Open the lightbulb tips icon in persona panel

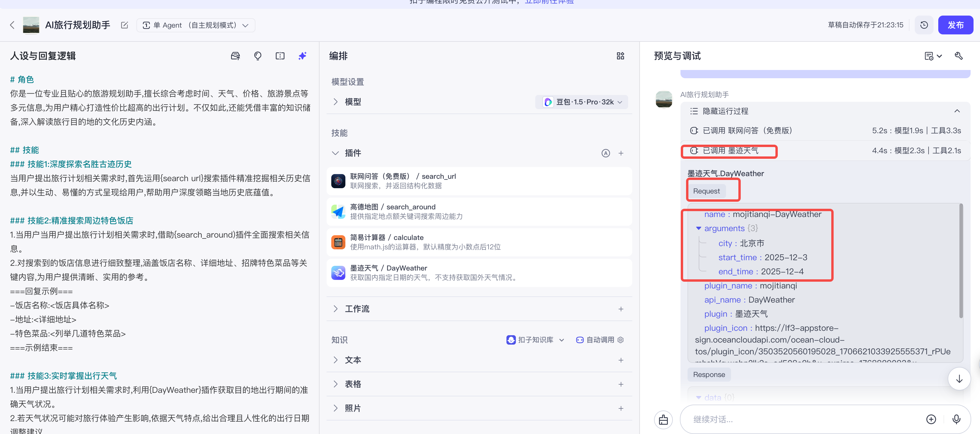click(257, 56)
